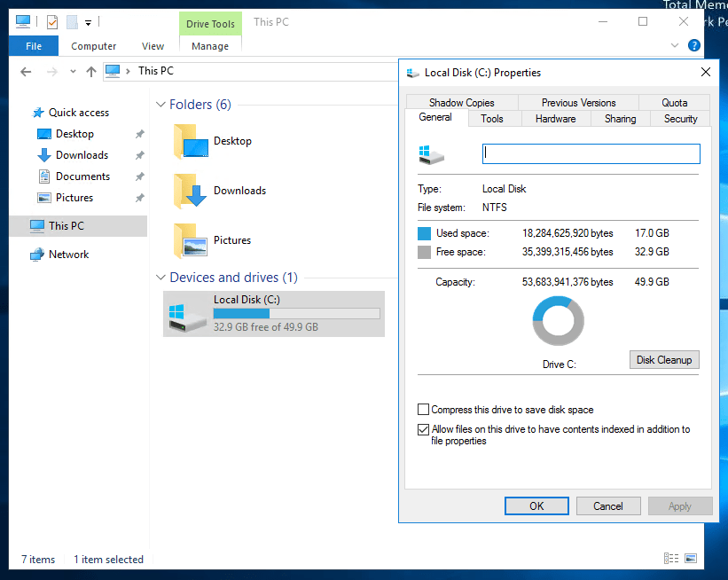
Task: Open the Quick Access Toolbar customize dropdown
Action: tap(87, 22)
